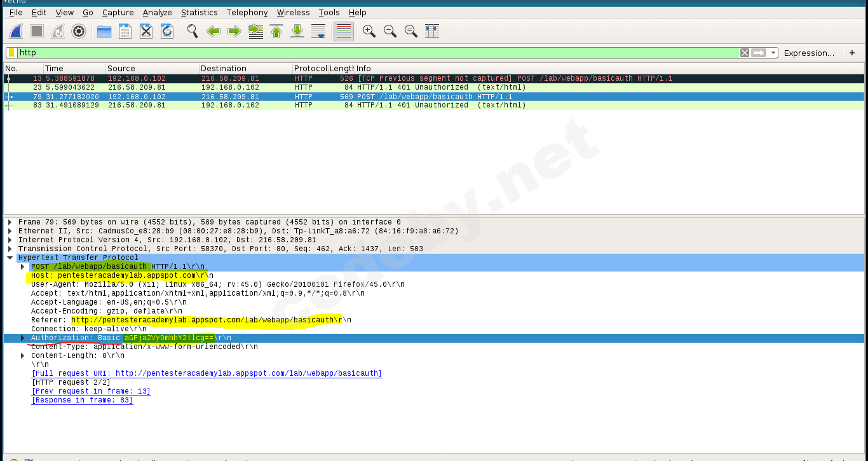868x461 pixels.
Task: Expand the Frame 79 details
Action: [10, 223]
